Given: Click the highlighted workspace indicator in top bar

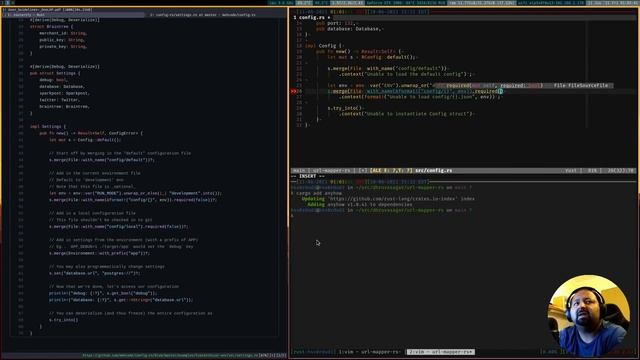Looking at the screenshot, I should click(x=7, y=2).
